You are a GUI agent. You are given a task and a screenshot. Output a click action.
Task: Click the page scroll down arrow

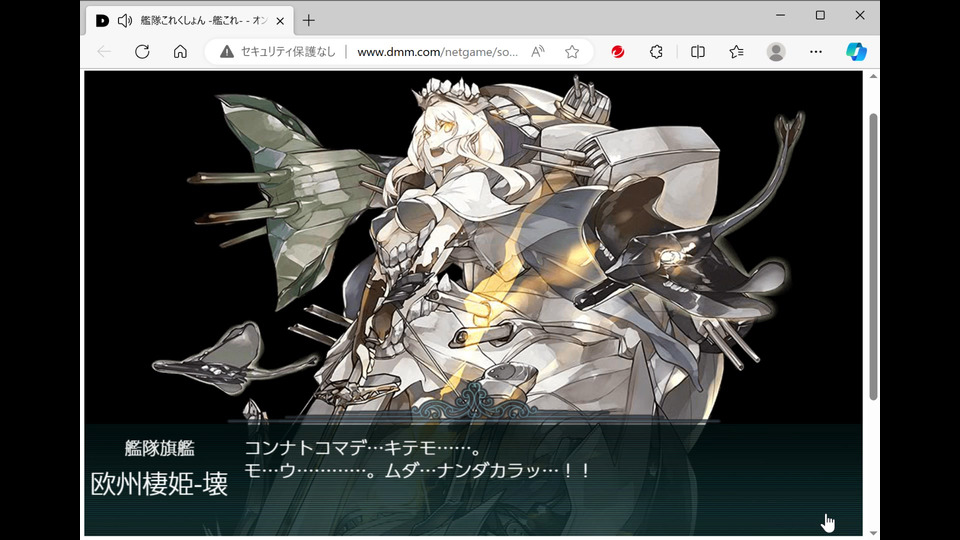point(873,533)
